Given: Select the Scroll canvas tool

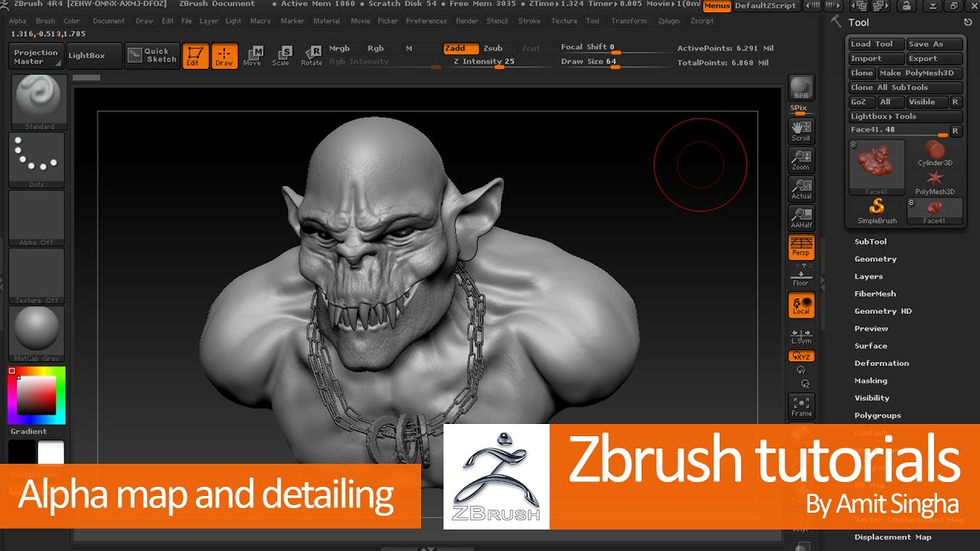Looking at the screenshot, I should point(802,129).
